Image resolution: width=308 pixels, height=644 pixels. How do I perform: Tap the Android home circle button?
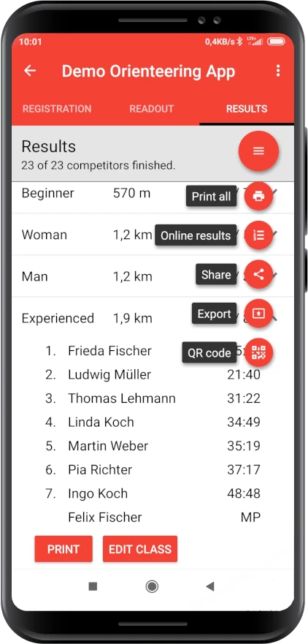[152, 586]
